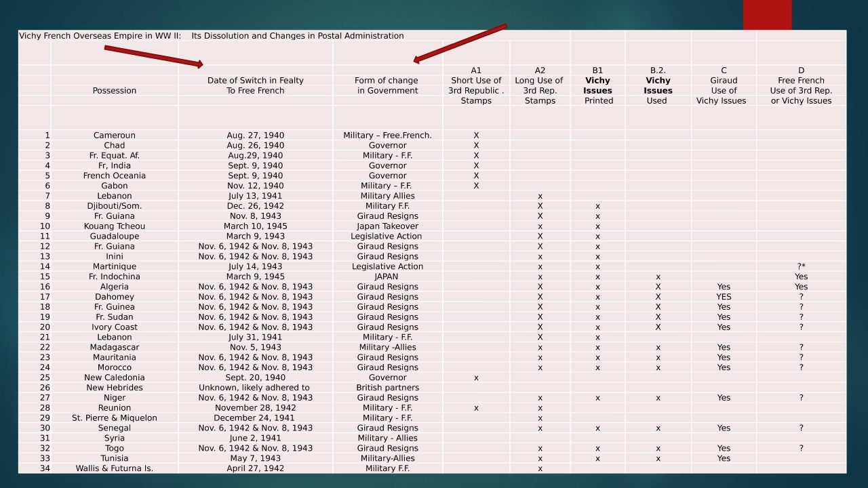Click the date 'March 10, 1945'
Viewport: 868px width, 488px height.
pos(256,226)
